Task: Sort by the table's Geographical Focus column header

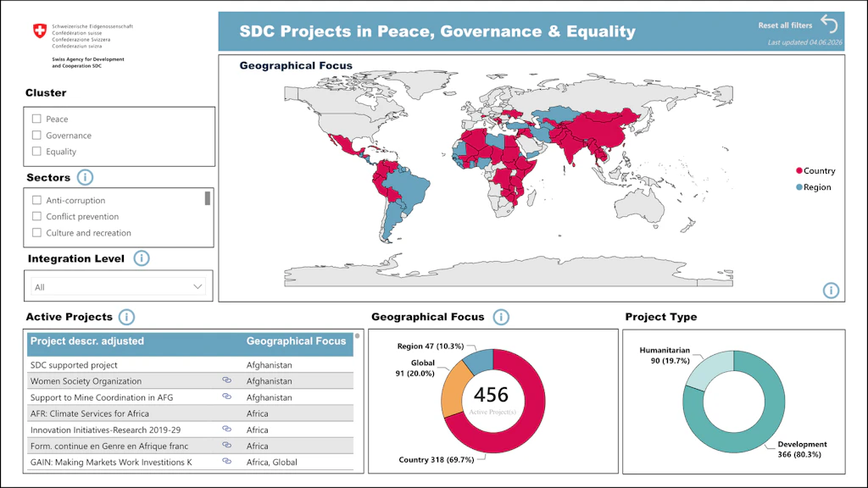Action: click(x=296, y=341)
